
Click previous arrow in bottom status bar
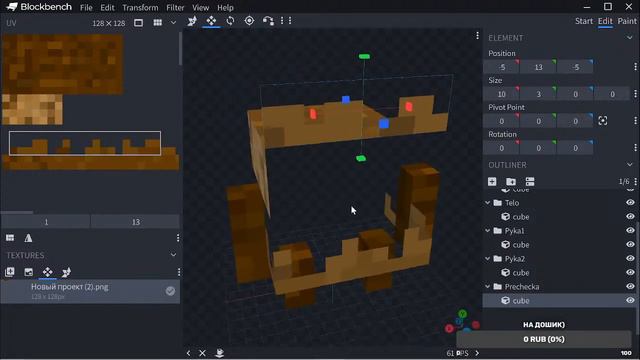point(188,353)
